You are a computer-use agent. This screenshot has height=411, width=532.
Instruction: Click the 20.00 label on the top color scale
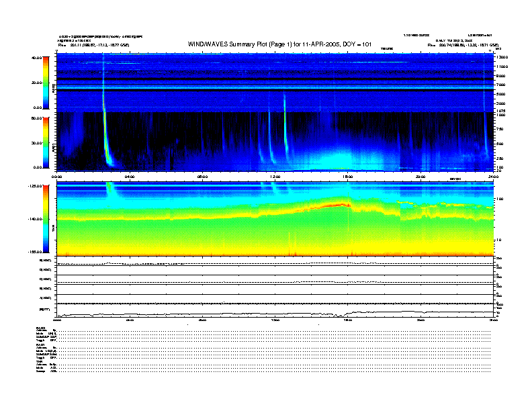pyautogui.click(x=37, y=83)
